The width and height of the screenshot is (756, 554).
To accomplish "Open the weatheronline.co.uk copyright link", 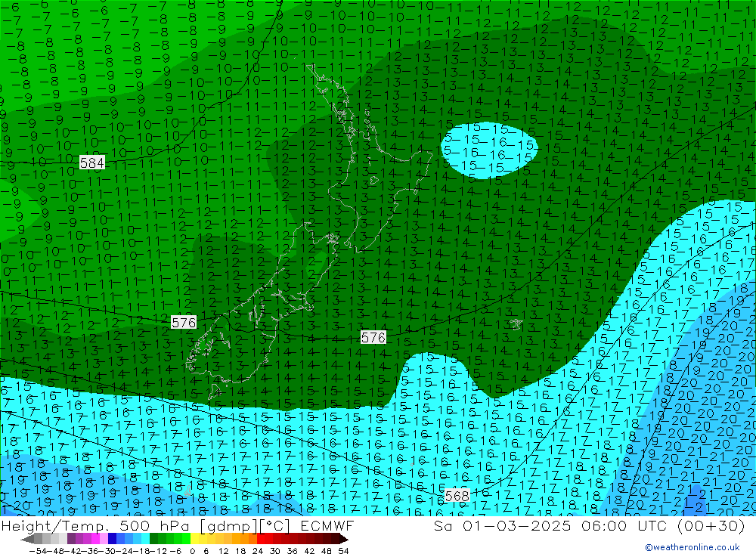I will (692, 547).
